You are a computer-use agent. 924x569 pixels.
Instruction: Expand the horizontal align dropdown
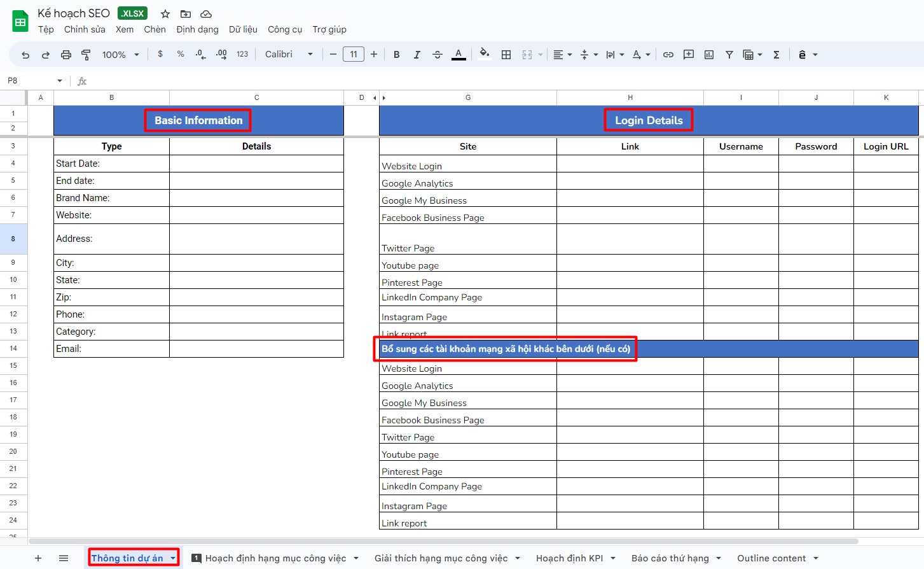(562, 55)
